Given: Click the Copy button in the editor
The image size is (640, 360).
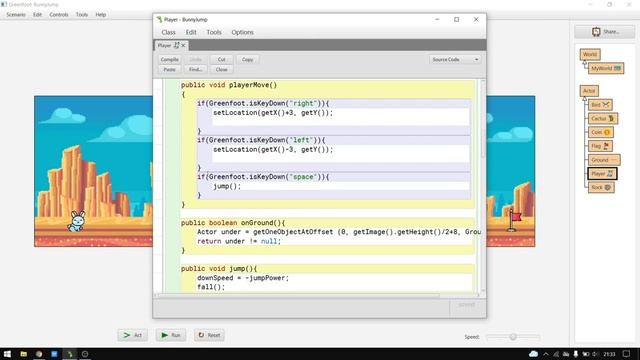Looking at the screenshot, I should point(247,60).
